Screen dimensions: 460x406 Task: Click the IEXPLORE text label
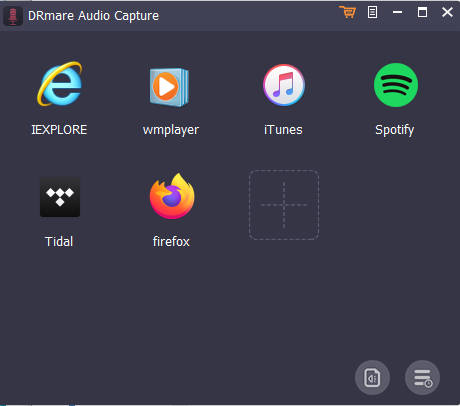click(59, 130)
